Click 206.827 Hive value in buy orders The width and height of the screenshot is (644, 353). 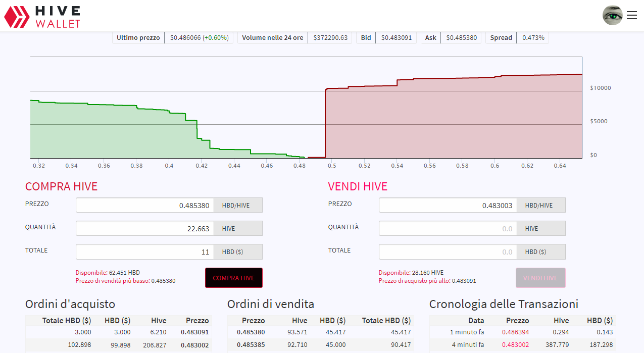(x=155, y=345)
